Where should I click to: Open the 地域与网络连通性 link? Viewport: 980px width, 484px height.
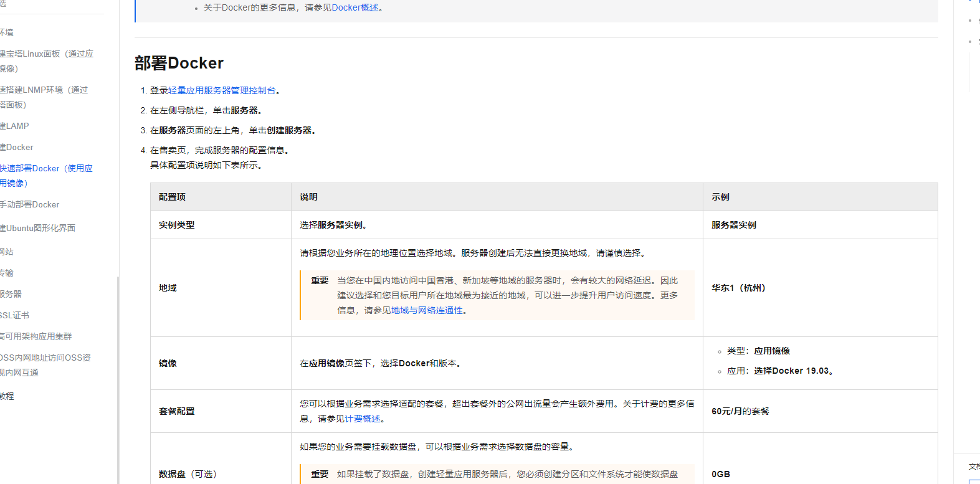427,310
